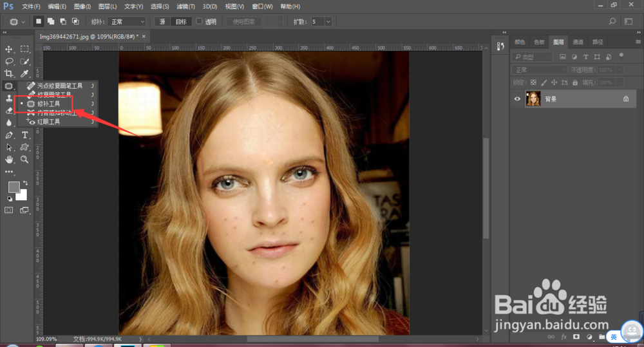This screenshot has height=347, width=644.
Task: Filter layers by shape layers icon
Action: tap(597, 57)
